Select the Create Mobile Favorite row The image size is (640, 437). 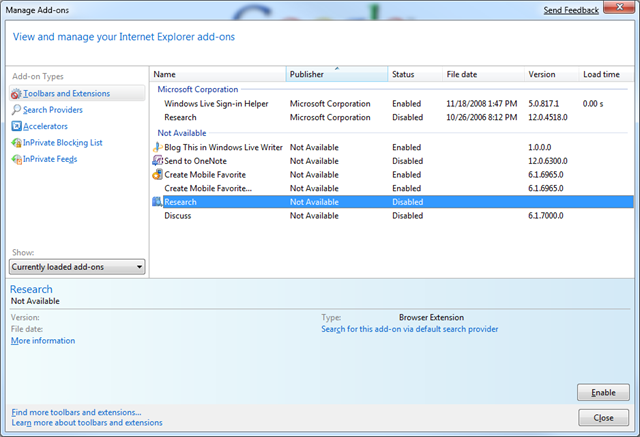tap(392, 175)
